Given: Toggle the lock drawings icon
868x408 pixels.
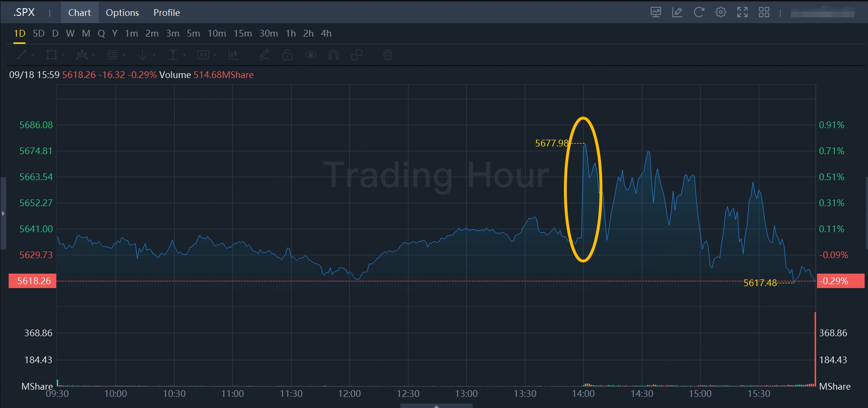Looking at the screenshot, I should click(x=287, y=55).
